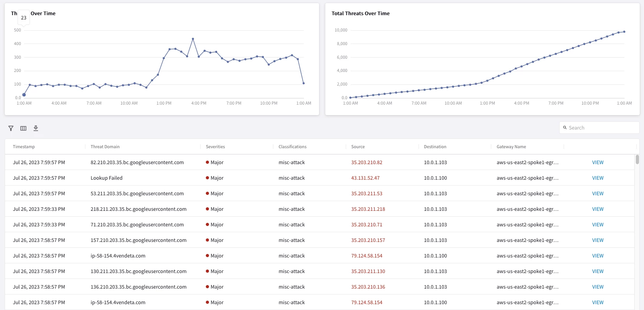Image resolution: width=644 pixels, height=310 pixels.
Task: Click the 4:00 PM peak point on the threats chart
Action: click(x=193, y=39)
